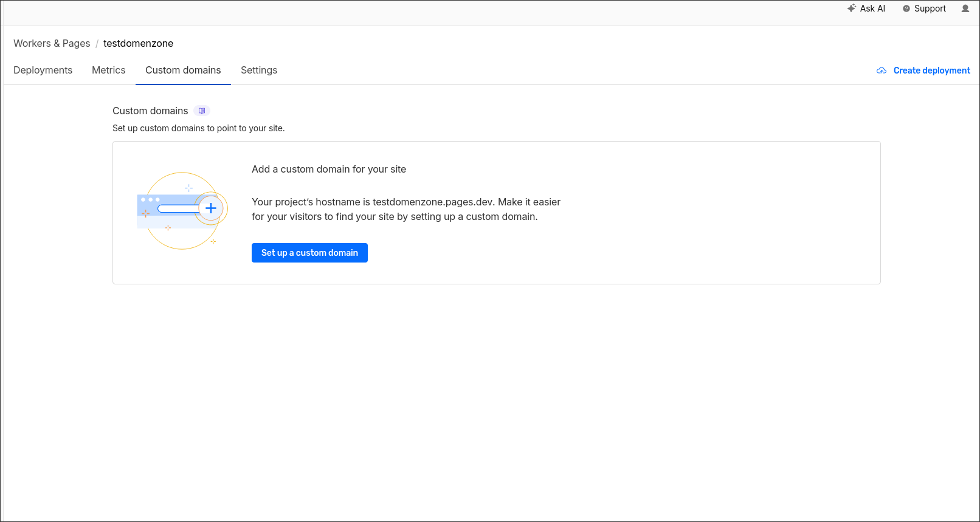This screenshot has width=980, height=522.
Task: Open the Support menu label
Action: (x=930, y=9)
